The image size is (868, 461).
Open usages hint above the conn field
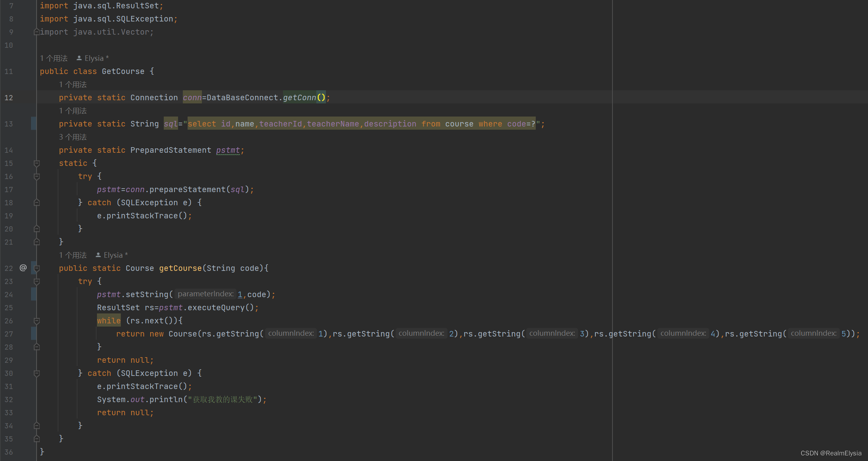click(x=73, y=84)
